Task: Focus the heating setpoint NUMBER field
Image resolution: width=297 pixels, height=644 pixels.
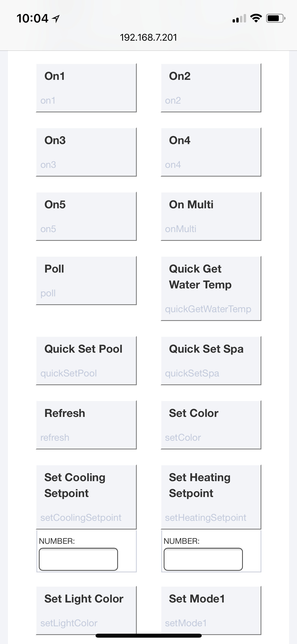Action: coord(203,559)
